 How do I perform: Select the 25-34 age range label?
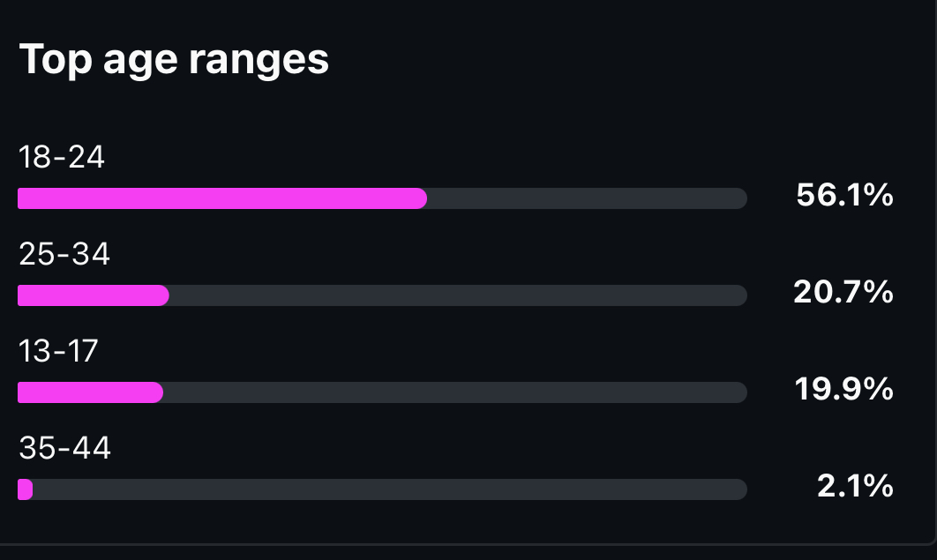(64, 254)
